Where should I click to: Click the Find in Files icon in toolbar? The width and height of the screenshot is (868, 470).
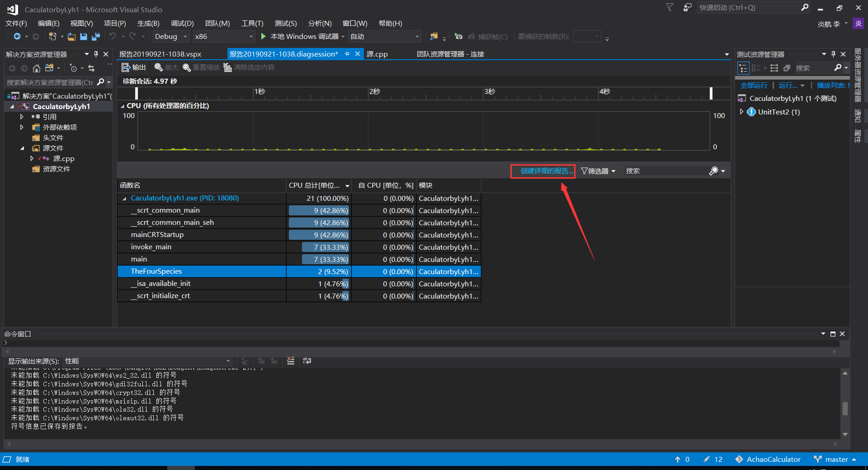coord(434,37)
